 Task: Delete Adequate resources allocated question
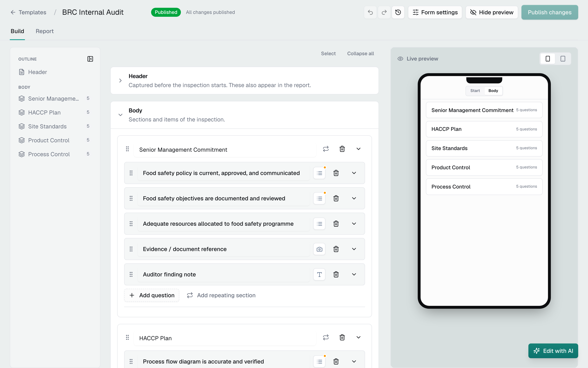[336, 224]
